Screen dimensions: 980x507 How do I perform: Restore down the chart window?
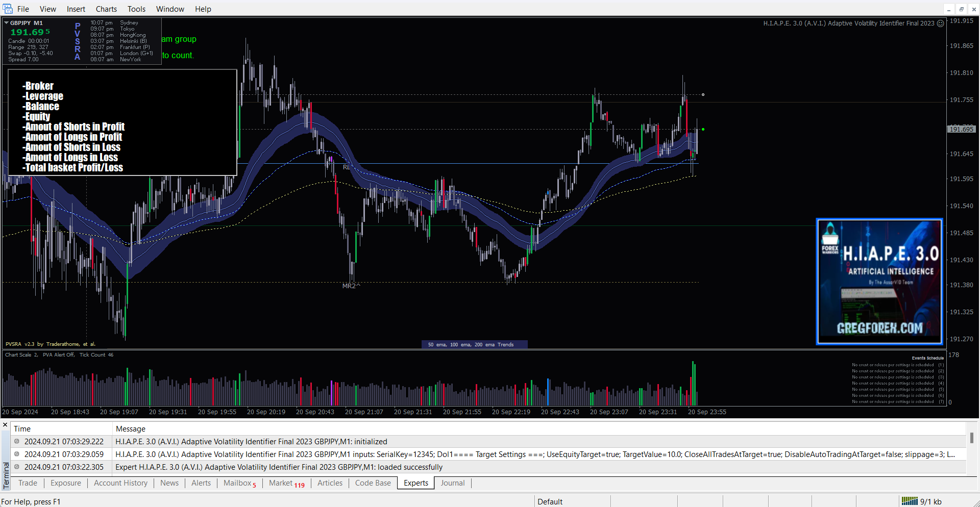pos(961,9)
